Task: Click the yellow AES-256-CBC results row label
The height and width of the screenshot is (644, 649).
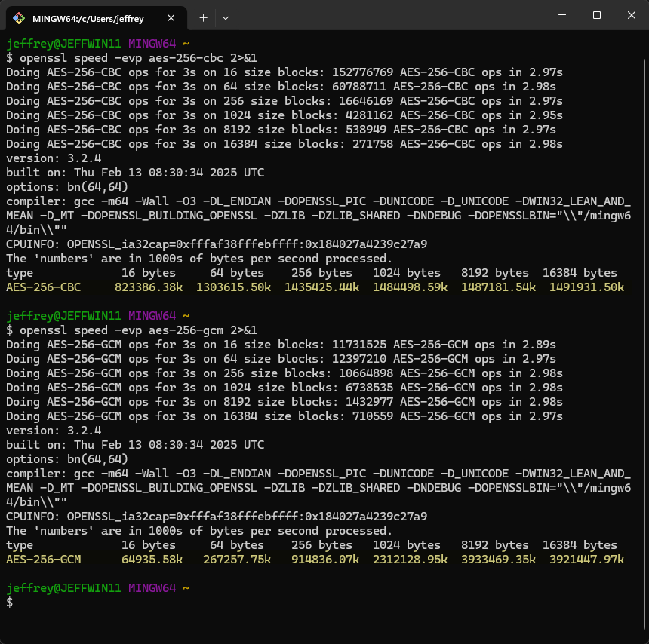Action: coord(44,287)
